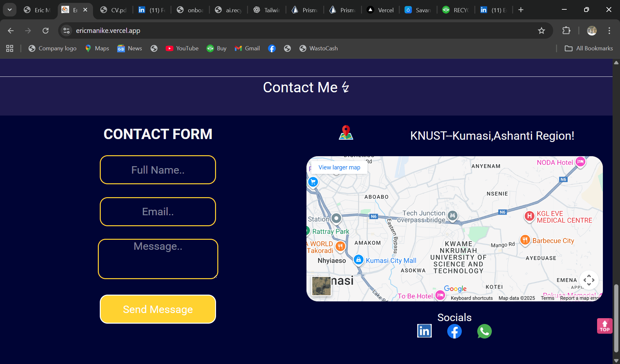The image size is (620, 364).
Task: Bookmark this page using the star icon
Action: click(542, 31)
